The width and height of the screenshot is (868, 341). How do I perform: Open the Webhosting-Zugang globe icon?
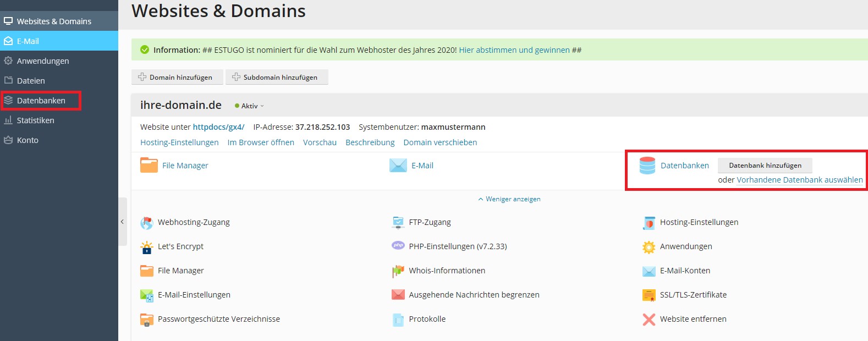[x=146, y=223]
